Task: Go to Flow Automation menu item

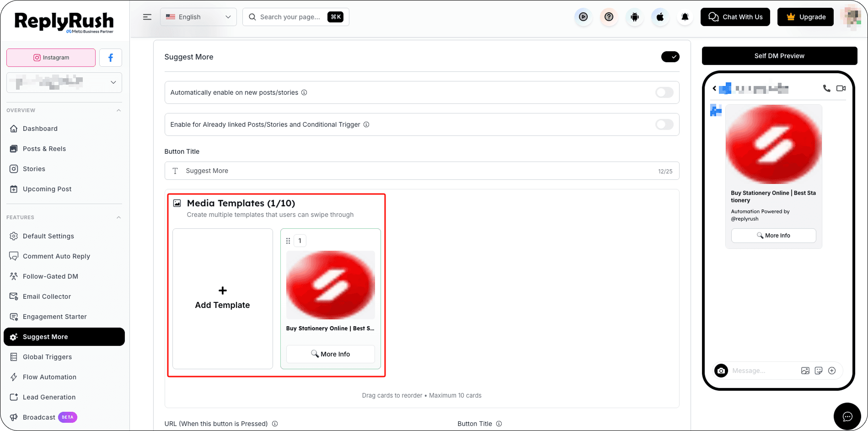Action: point(49,377)
